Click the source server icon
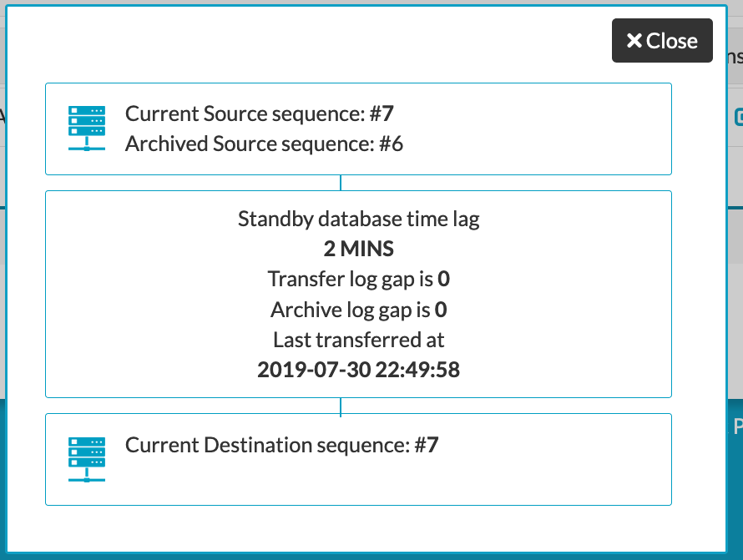743x560 pixels. click(x=86, y=128)
